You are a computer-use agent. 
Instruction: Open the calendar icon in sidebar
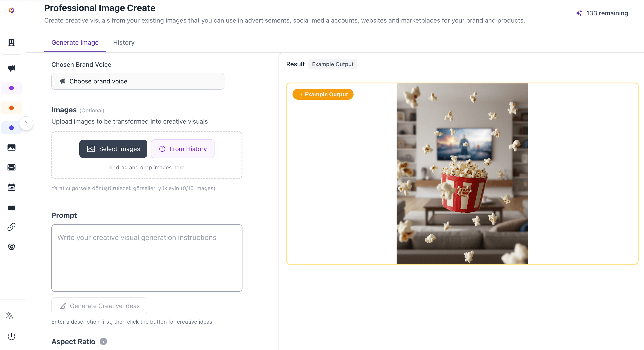(11, 187)
